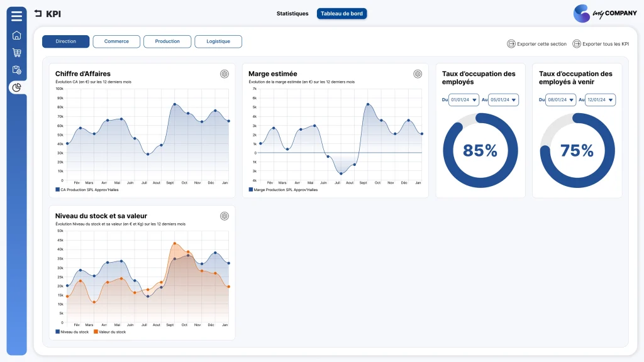Click Exporter tous les KPI

click(601, 44)
